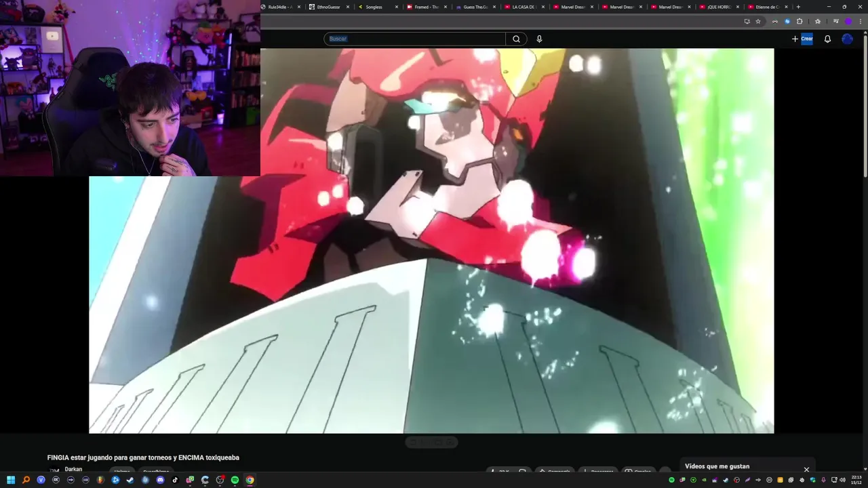The height and width of the screenshot is (488, 868).
Task: Close the Songless tab
Action: pos(397,7)
